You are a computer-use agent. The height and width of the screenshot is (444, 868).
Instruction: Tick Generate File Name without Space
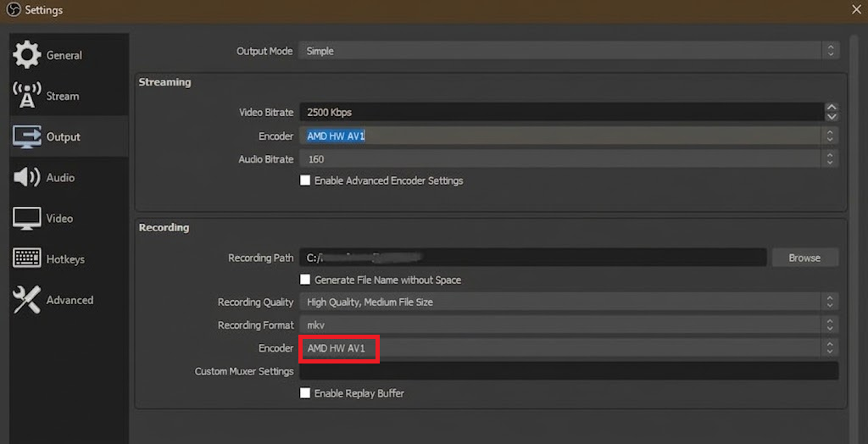(305, 280)
